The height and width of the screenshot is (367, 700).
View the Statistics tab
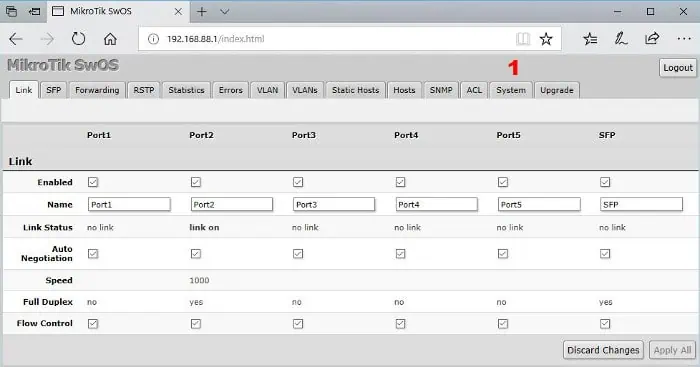click(x=186, y=90)
